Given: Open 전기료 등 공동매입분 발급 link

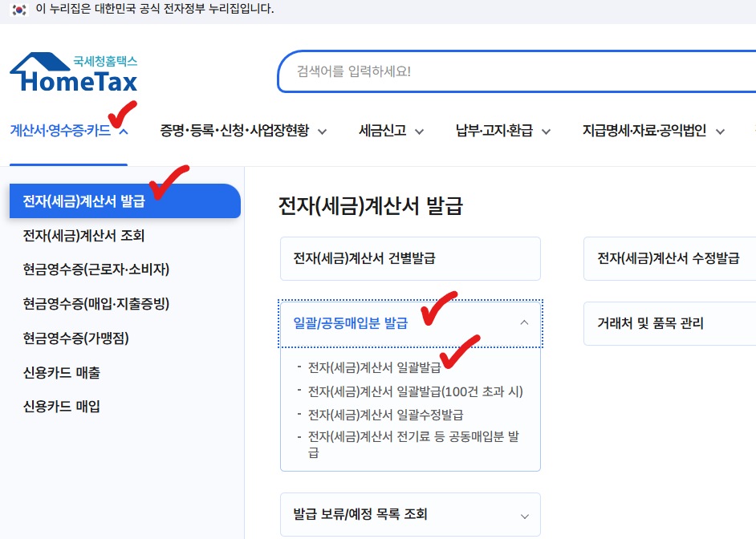Looking at the screenshot, I should pyautogui.click(x=413, y=444).
